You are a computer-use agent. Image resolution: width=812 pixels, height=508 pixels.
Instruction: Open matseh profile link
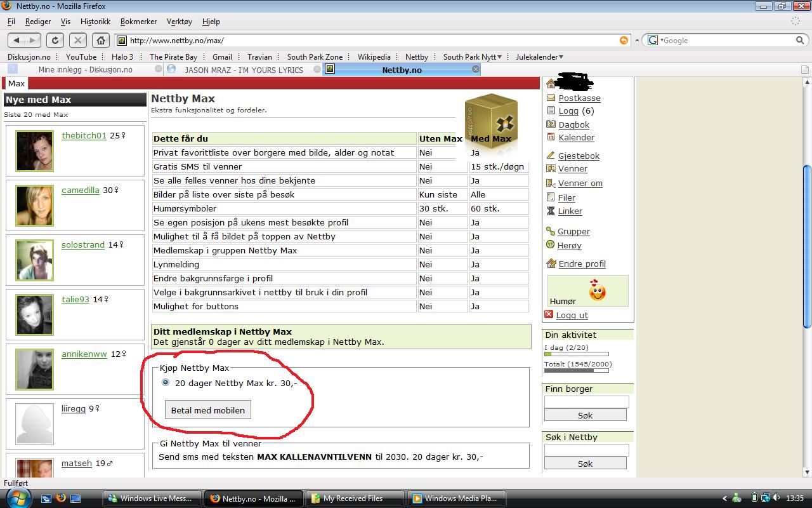[77, 464]
